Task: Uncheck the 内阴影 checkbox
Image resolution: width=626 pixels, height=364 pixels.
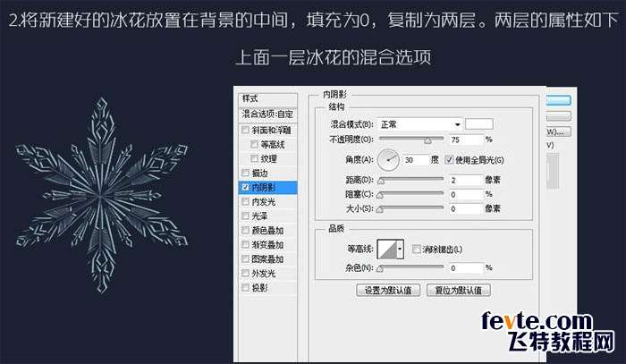Action: [x=246, y=187]
